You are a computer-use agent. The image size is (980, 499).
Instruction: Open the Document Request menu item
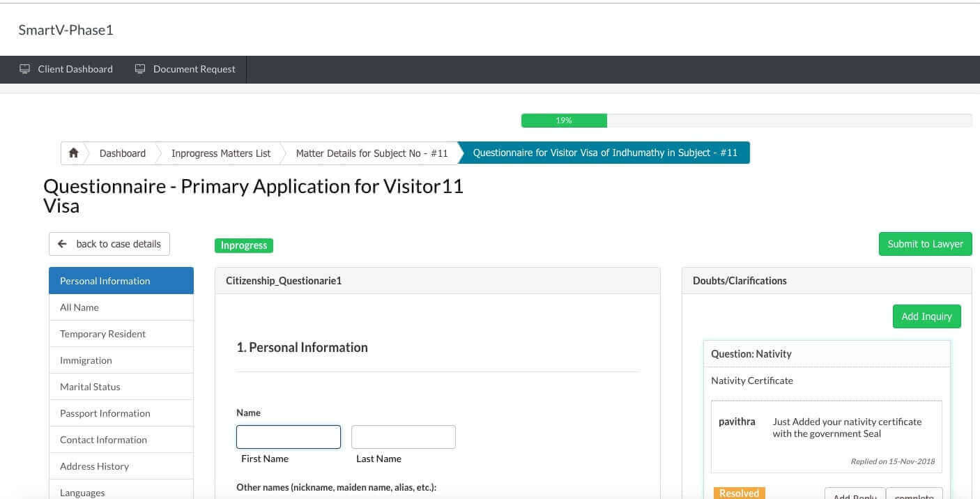coord(185,69)
